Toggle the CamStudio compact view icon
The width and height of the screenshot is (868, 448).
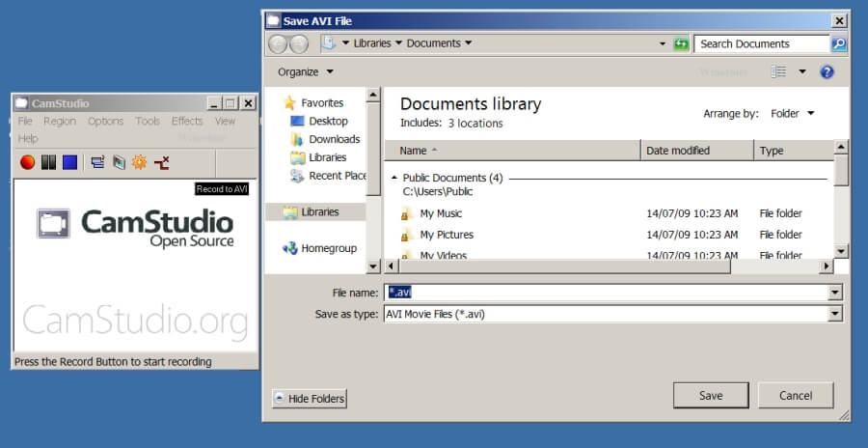(x=98, y=162)
